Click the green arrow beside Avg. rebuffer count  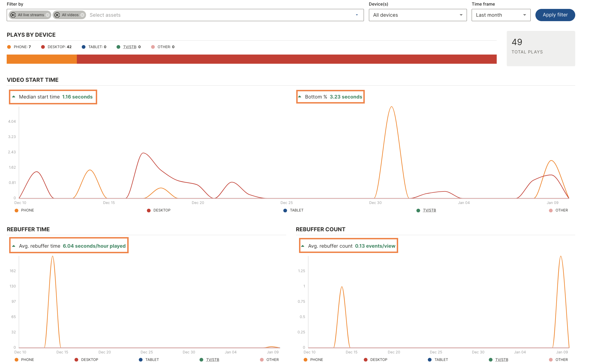(x=303, y=246)
